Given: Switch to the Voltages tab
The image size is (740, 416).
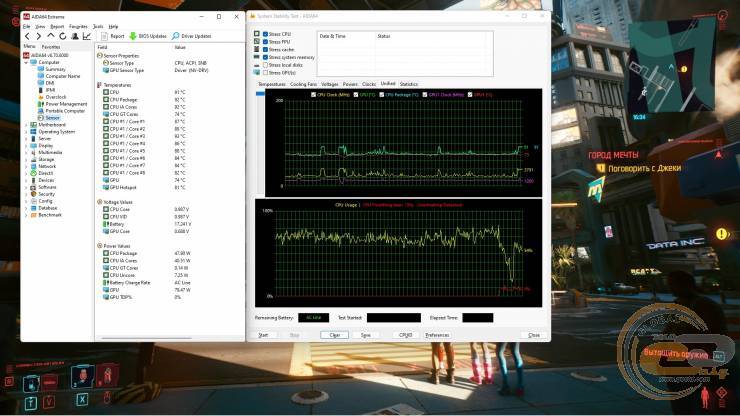Looking at the screenshot, I should pyautogui.click(x=329, y=84).
